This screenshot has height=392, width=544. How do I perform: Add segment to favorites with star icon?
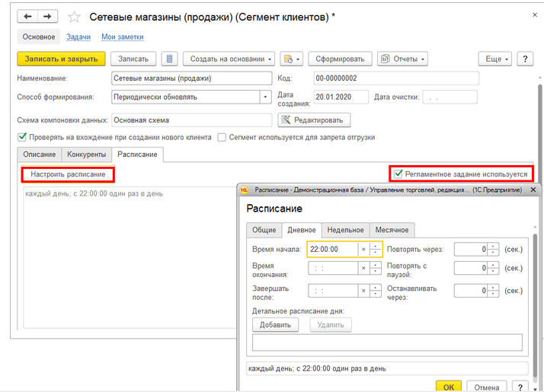coord(74,16)
